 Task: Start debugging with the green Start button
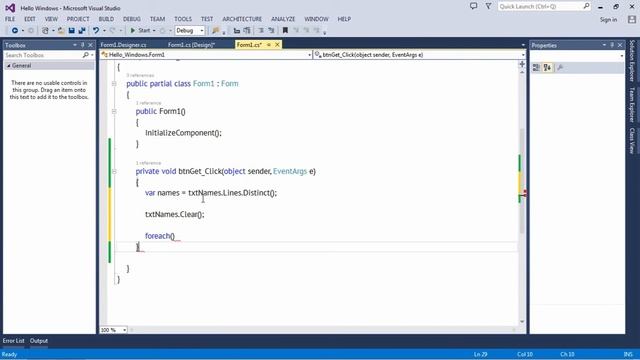[x=140, y=31]
